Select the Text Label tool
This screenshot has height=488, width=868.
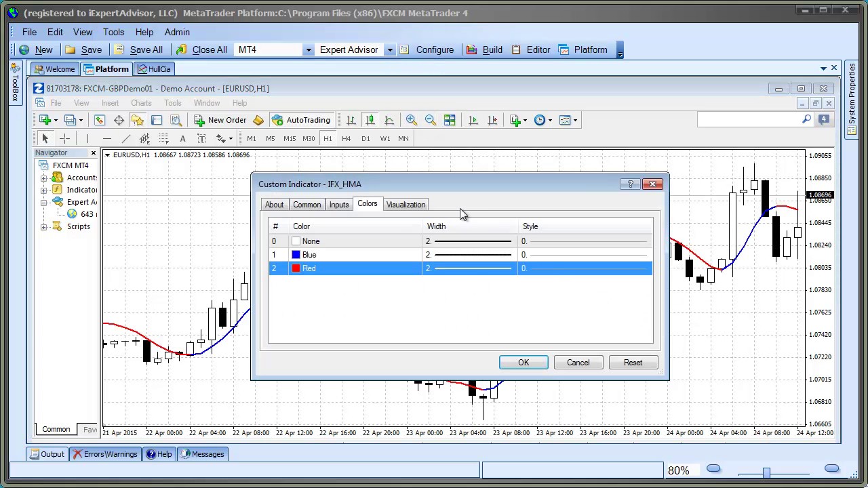201,138
